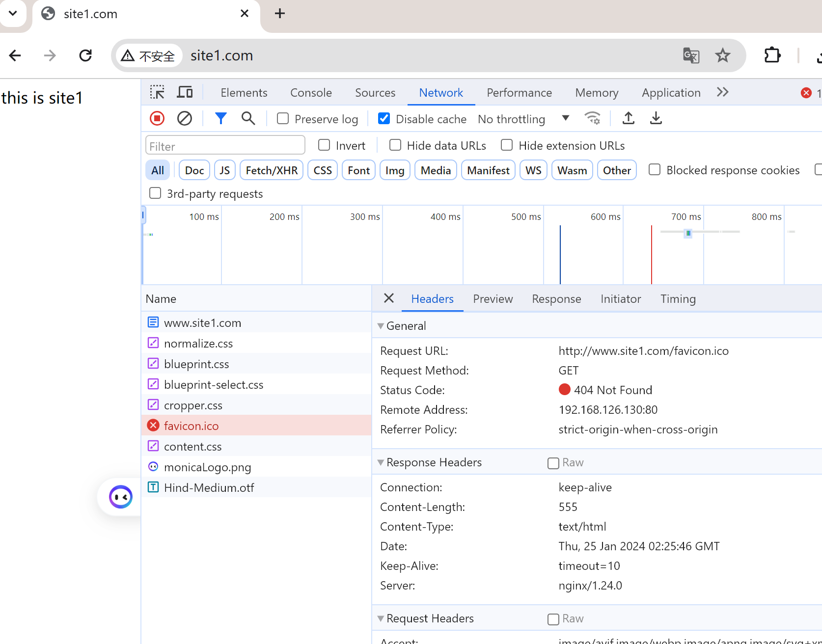Screen dimensions: 822x644
Task: Open the Timing tab for the request
Action: (678, 299)
